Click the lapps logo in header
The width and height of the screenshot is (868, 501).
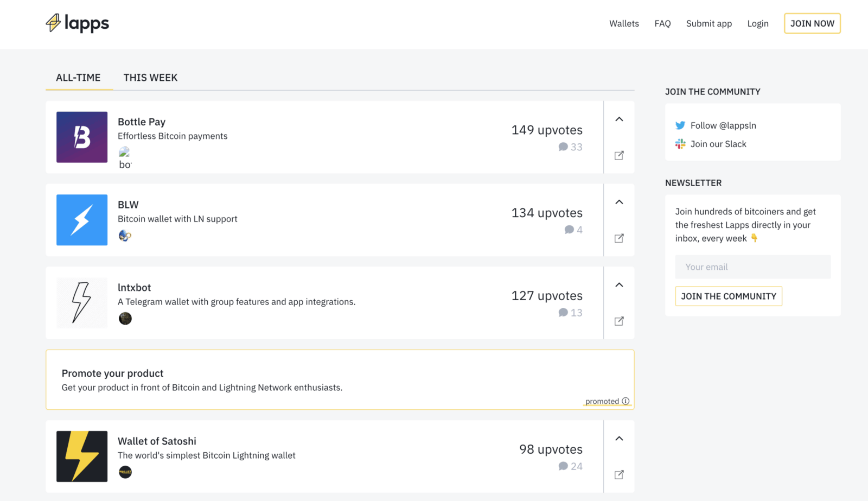[x=78, y=23]
